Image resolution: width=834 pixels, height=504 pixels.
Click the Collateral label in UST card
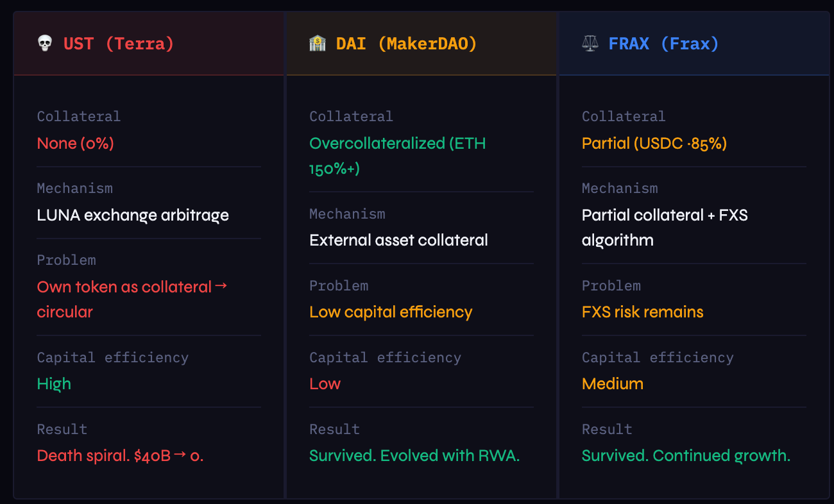(79, 116)
